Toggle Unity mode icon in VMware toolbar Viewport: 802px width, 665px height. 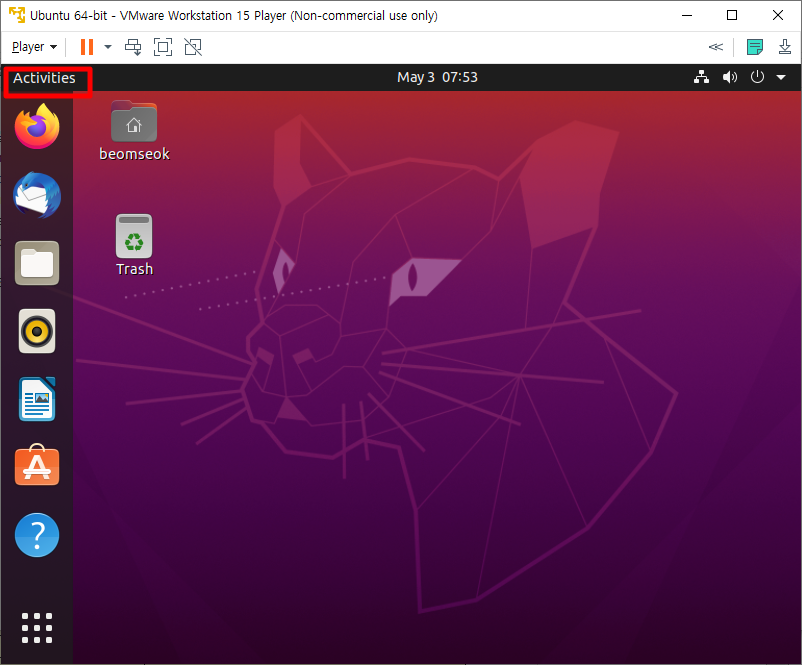193,47
